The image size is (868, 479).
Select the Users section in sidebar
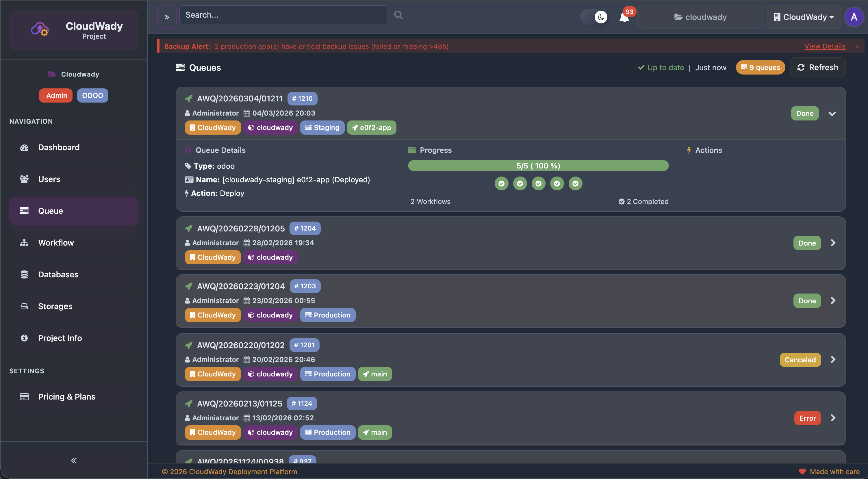(x=49, y=179)
